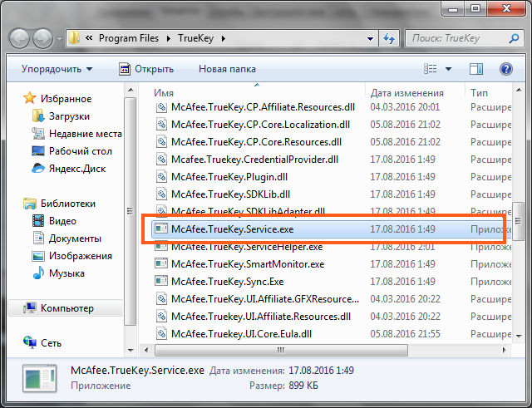Click the icon of McAfee.TrueKey.SmartMonitor.exe

pos(161,263)
